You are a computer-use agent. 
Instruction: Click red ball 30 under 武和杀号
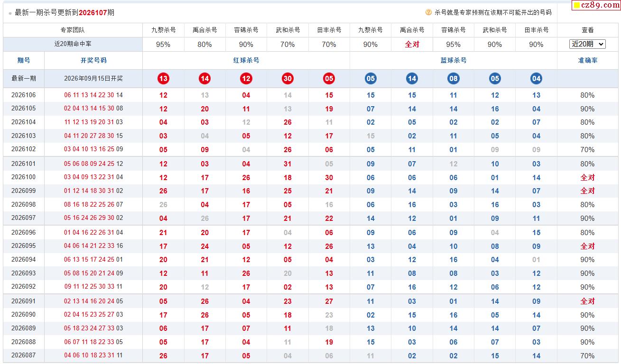287,79
